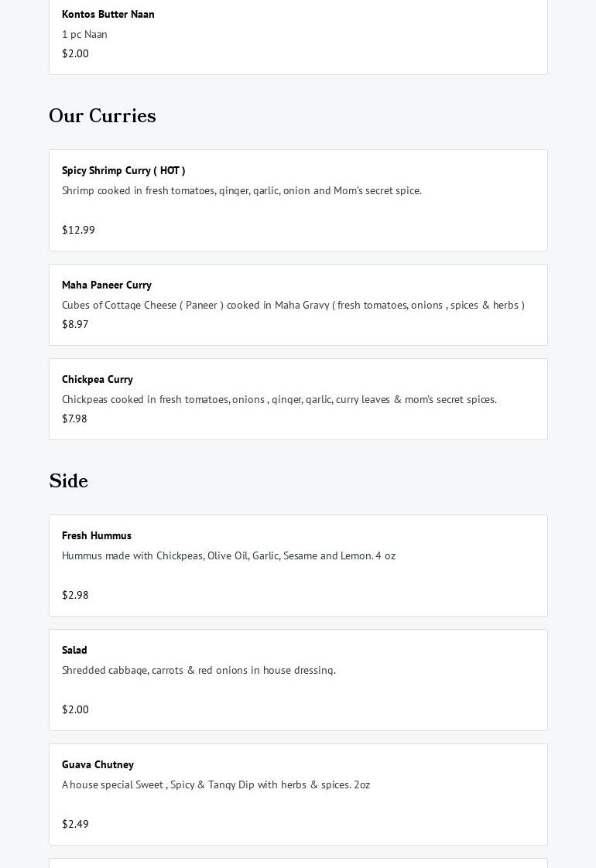Click the $2.49 guava chutney price
This screenshot has height=868, width=596.
click(75, 824)
